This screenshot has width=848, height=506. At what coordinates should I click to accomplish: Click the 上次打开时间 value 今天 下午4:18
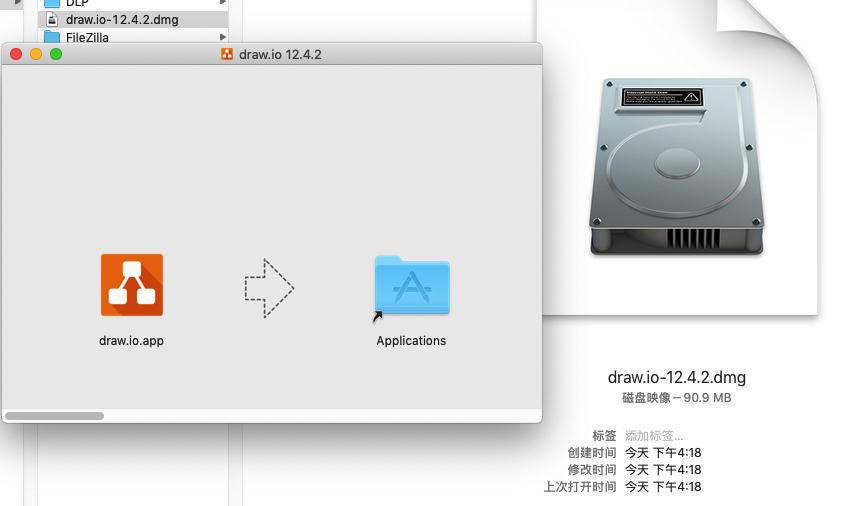pyautogui.click(x=663, y=487)
